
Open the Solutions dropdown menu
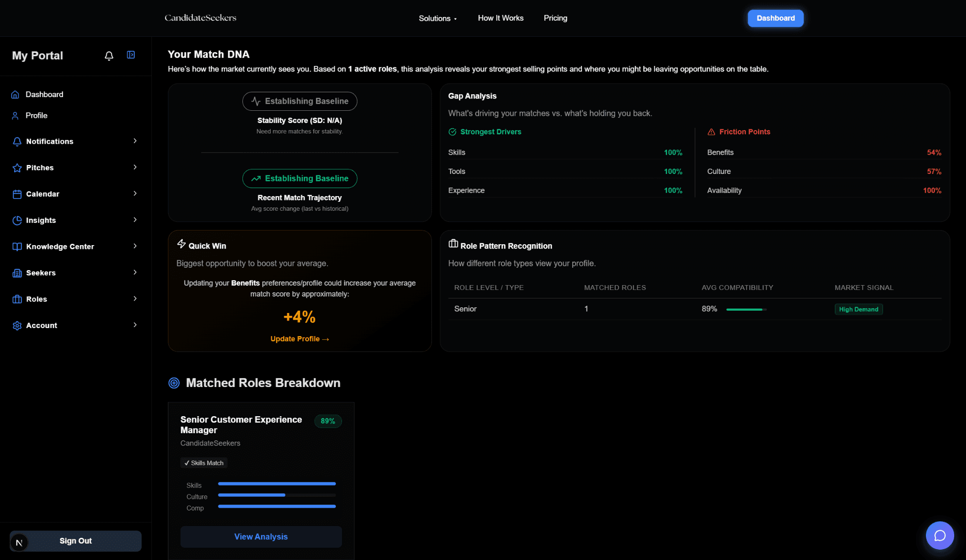click(x=437, y=18)
